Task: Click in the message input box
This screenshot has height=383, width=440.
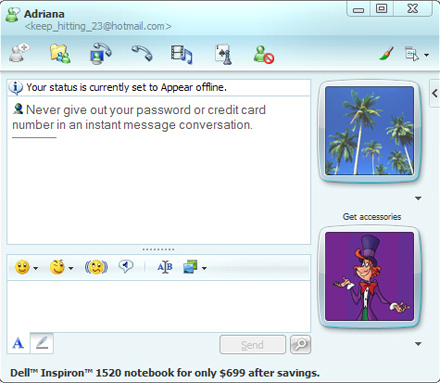Action: coord(159,306)
